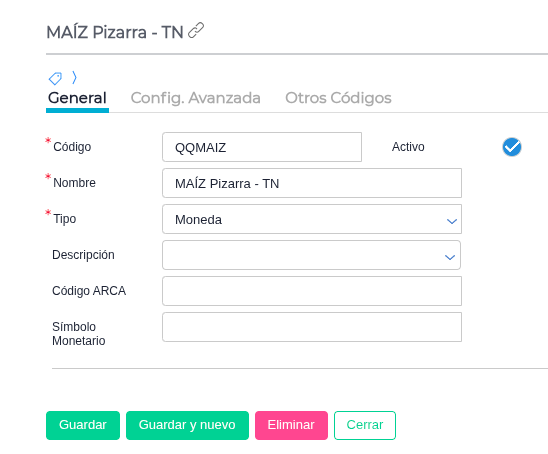Image resolution: width=548 pixels, height=454 pixels.
Task: Click the breadcrumb chevron arrow
Action: [x=74, y=78]
